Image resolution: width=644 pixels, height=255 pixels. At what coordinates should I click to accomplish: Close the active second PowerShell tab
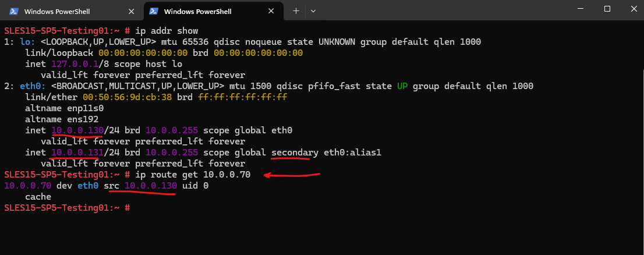coord(271,12)
